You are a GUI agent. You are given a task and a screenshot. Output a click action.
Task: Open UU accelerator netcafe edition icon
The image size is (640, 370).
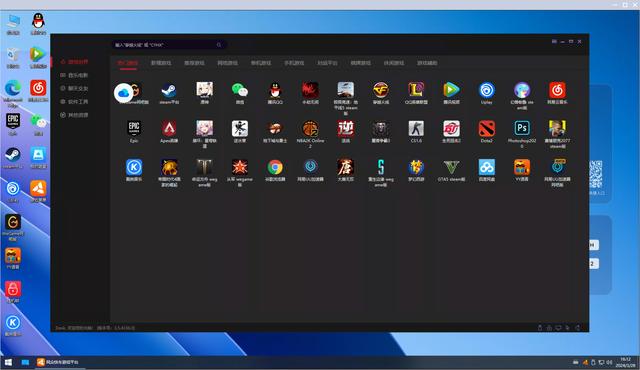tap(558, 167)
